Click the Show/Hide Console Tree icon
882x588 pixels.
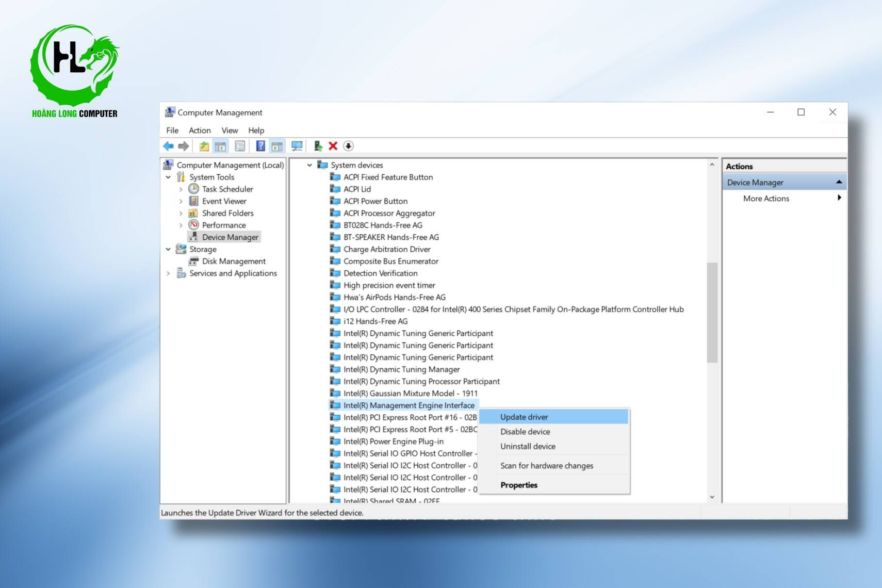pyautogui.click(x=220, y=146)
